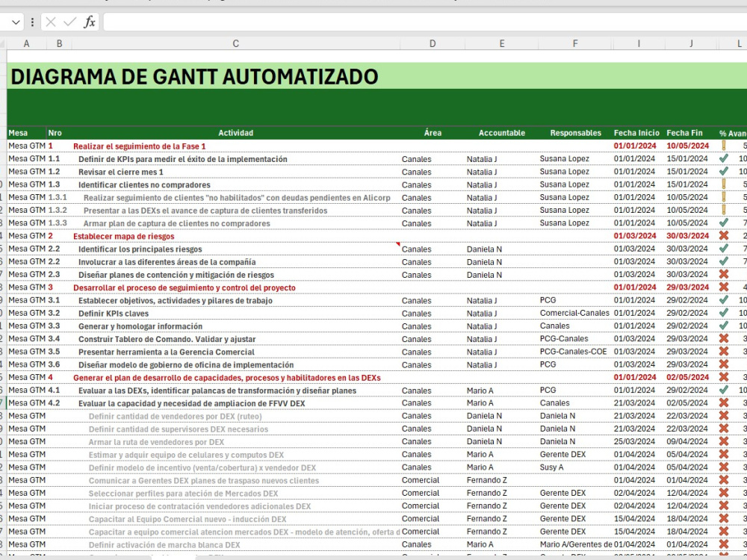
Task: Select column C header
Action: (x=235, y=43)
